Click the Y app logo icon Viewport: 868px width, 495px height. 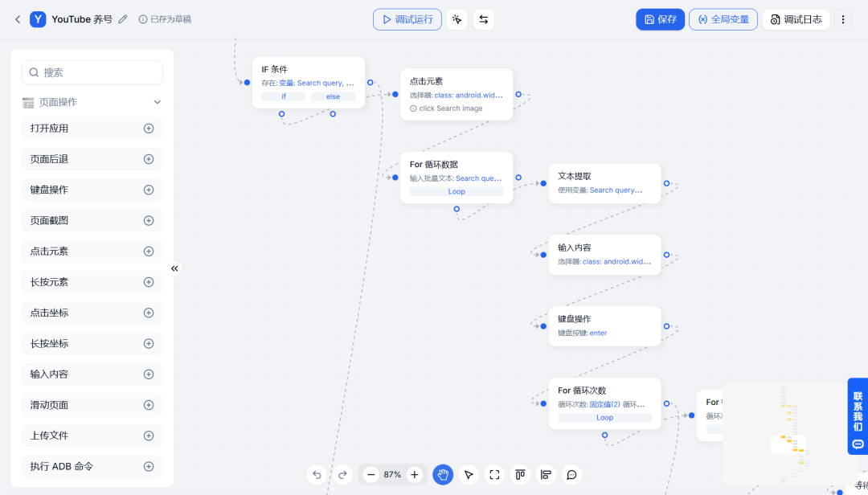(38, 19)
